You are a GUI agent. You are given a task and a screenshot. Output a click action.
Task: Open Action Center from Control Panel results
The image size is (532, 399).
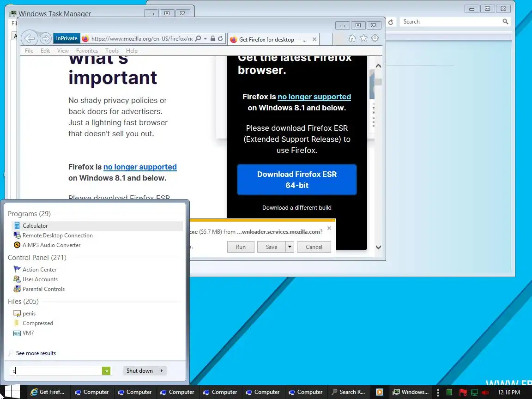(x=97, y=269)
